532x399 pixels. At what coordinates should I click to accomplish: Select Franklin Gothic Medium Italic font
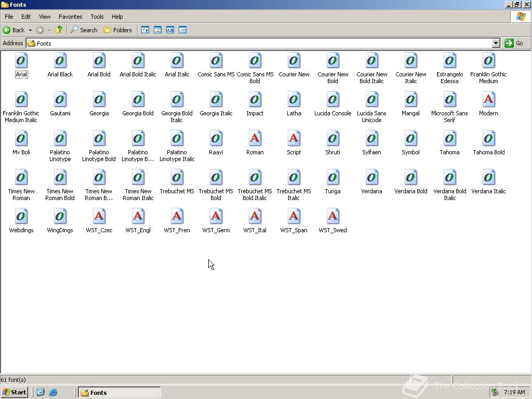[x=21, y=100]
